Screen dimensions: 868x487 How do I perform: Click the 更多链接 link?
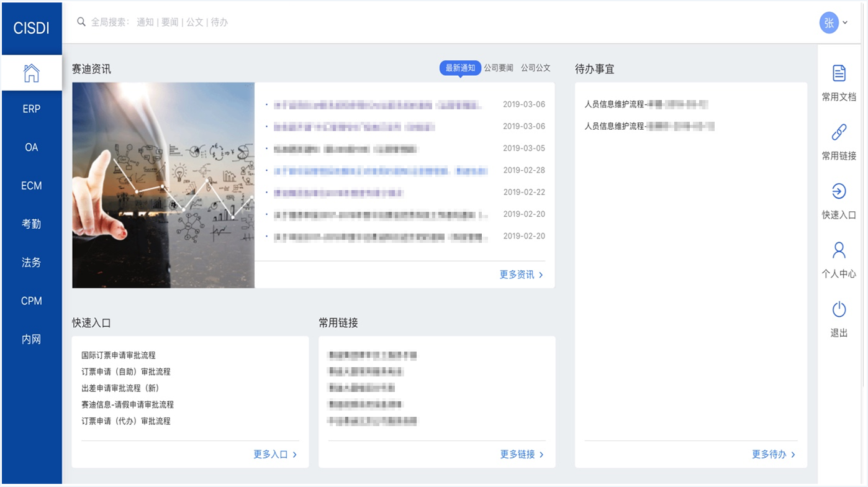click(522, 455)
